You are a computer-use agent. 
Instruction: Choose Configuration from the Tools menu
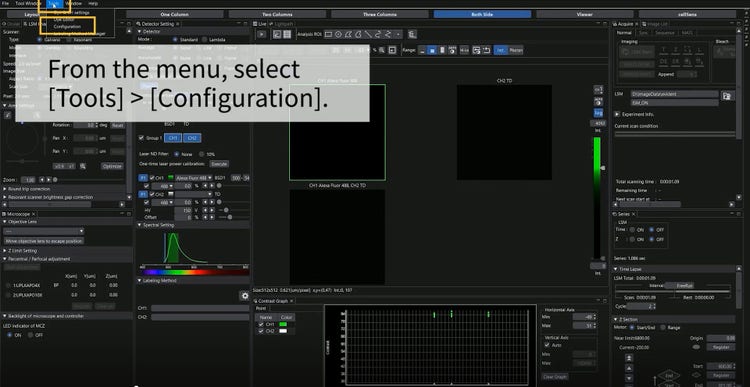[67, 27]
